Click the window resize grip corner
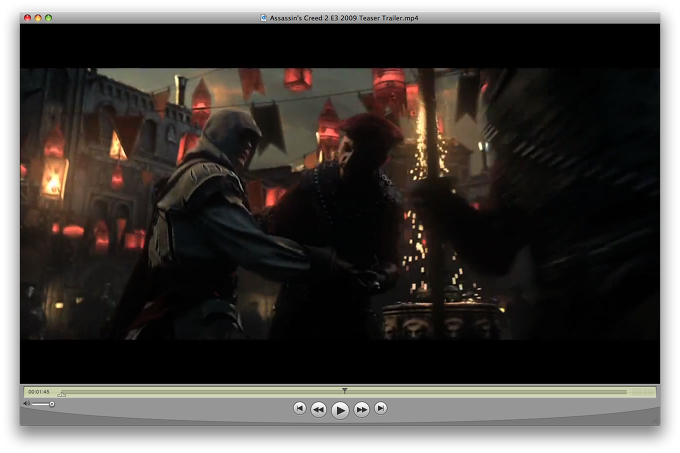680x453 pixels. pyautogui.click(x=655, y=420)
